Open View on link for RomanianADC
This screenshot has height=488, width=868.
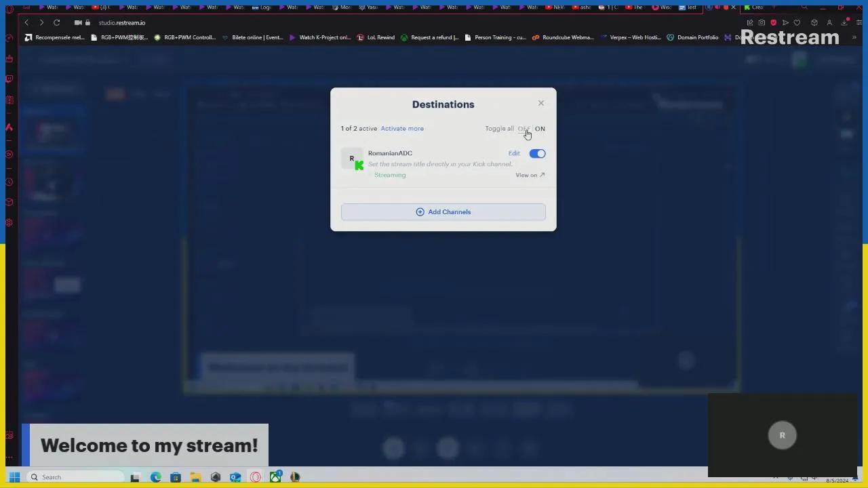click(x=530, y=176)
